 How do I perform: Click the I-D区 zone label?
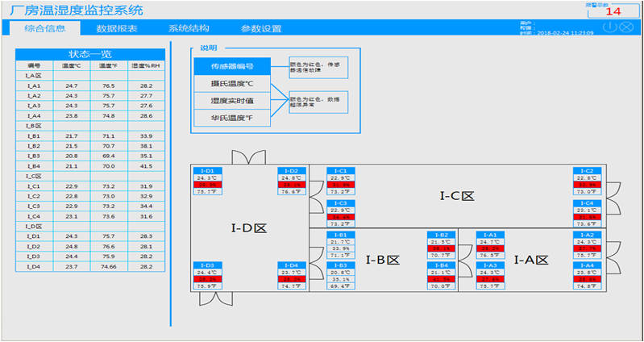[249, 228]
